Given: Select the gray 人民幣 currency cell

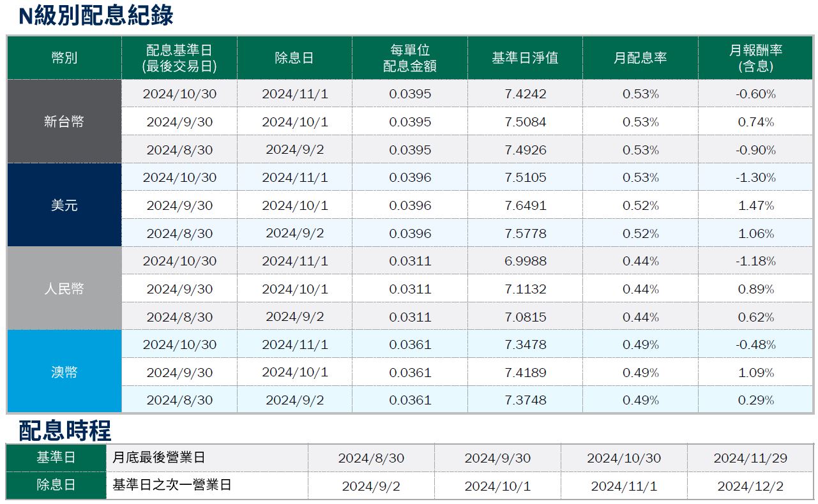Looking at the screenshot, I should coord(64,289).
